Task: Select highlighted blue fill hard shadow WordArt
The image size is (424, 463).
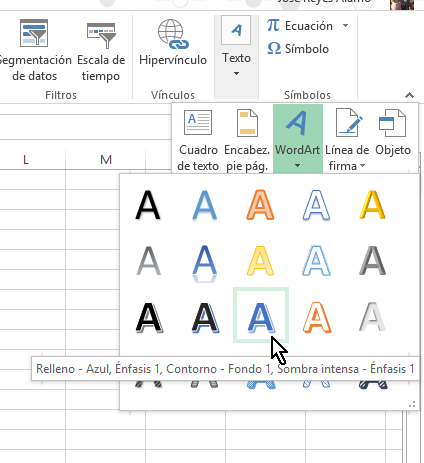Action: coord(261,315)
